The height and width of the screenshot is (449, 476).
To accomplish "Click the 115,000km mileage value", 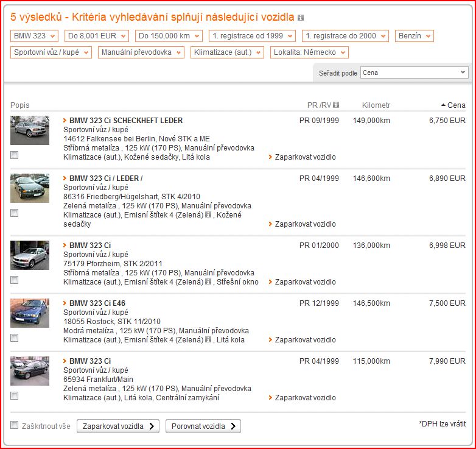I will click(371, 361).
